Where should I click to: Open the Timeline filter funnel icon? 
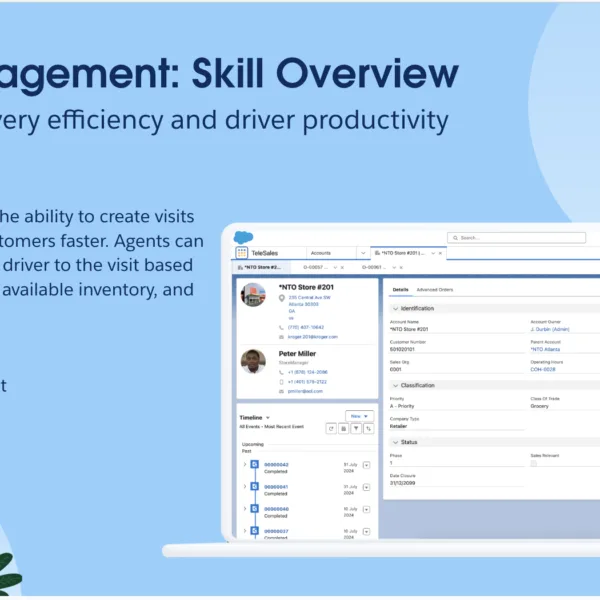[356, 429]
